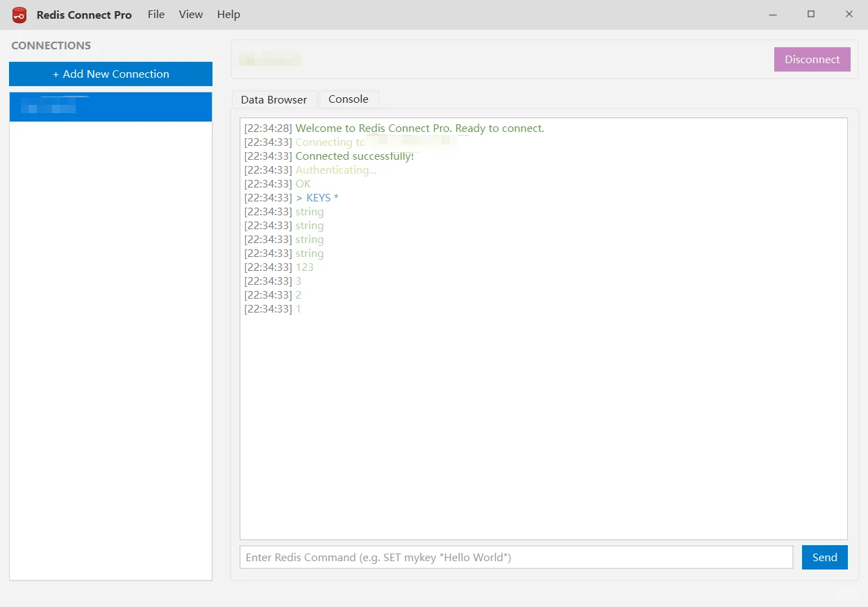Open the Help menu
The width and height of the screenshot is (868, 607).
pos(228,15)
